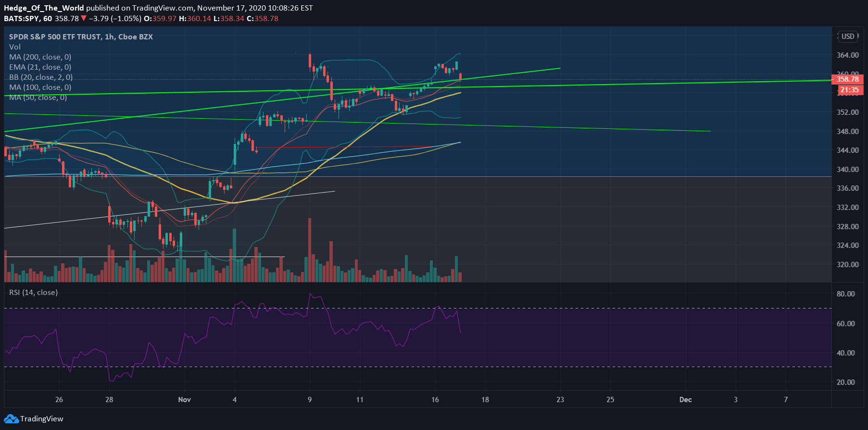Click the RSI 20.00 axis label
This screenshot has width=868, height=430.
tap(846, 382)
